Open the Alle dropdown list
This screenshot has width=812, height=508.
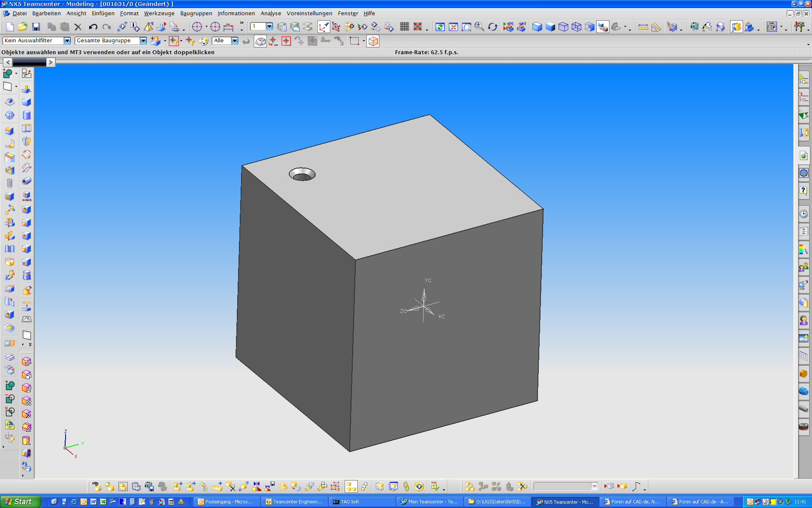pyautogui.click(x=234, y=41)
